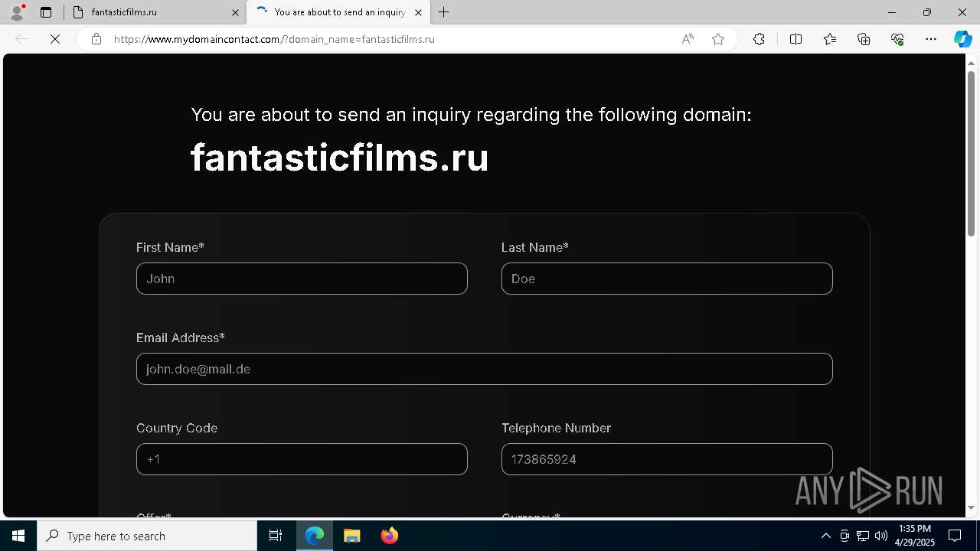Click the 'Telephone Number' label

(556, 428)
